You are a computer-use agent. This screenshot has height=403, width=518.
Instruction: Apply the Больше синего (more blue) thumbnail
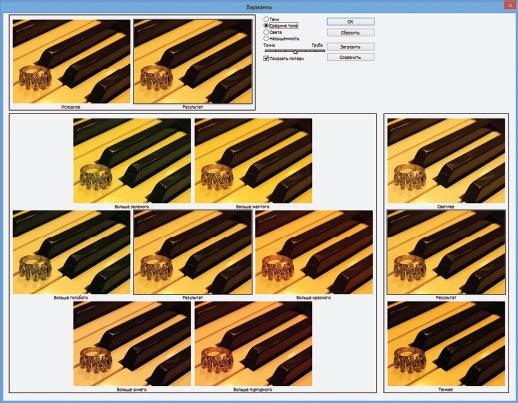pos(132,344)
